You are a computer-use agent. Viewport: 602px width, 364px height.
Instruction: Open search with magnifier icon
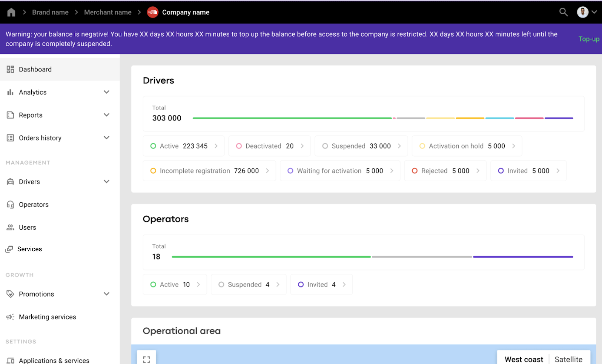pos(563,12)
